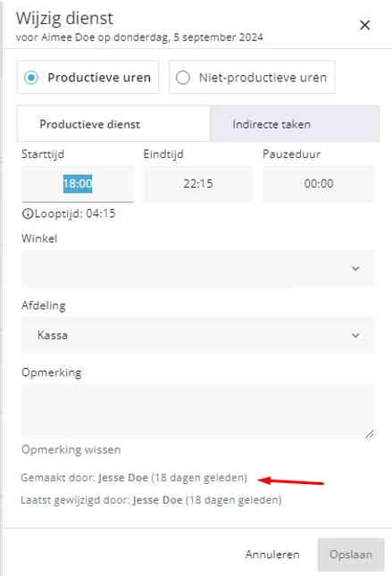Click the Productieve uren label text
392x576 pixels.
pos(99,78)
